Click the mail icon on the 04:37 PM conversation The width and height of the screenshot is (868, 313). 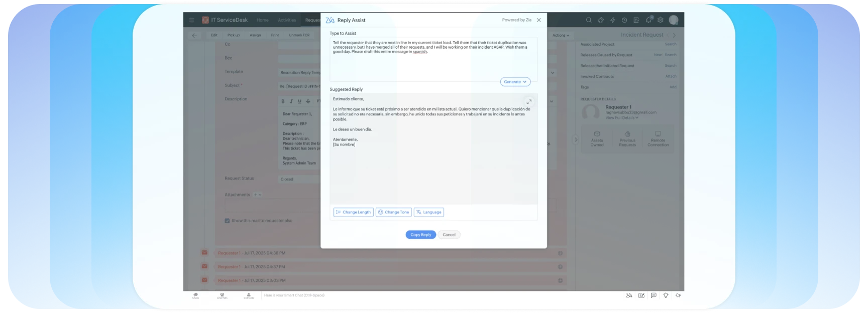coord(204,266)
